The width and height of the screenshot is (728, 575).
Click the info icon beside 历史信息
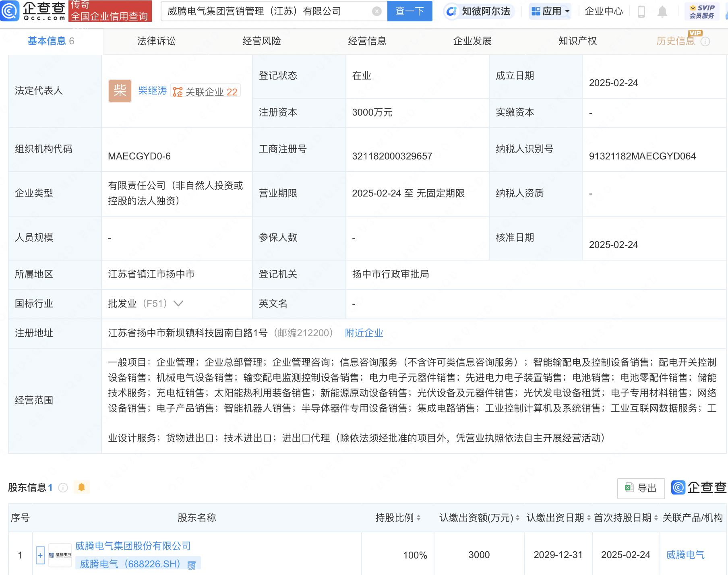click(705, 41)
